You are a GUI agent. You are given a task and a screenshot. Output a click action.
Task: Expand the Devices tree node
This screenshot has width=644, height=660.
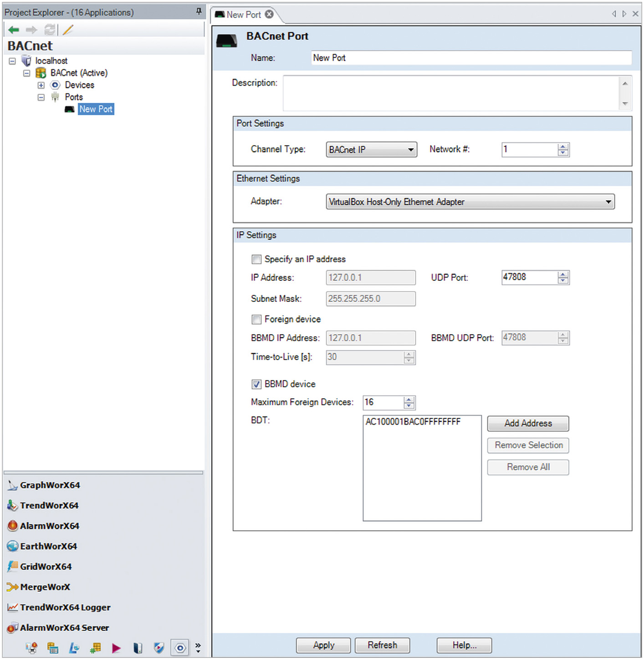(41, 85)
